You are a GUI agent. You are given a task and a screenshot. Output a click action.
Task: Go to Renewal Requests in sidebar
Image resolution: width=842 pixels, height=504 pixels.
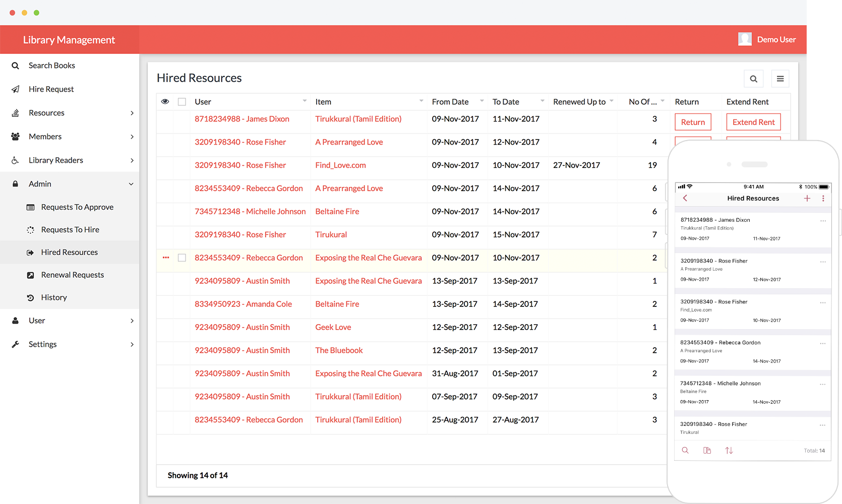pyautogui.click(x=72, y=275)
